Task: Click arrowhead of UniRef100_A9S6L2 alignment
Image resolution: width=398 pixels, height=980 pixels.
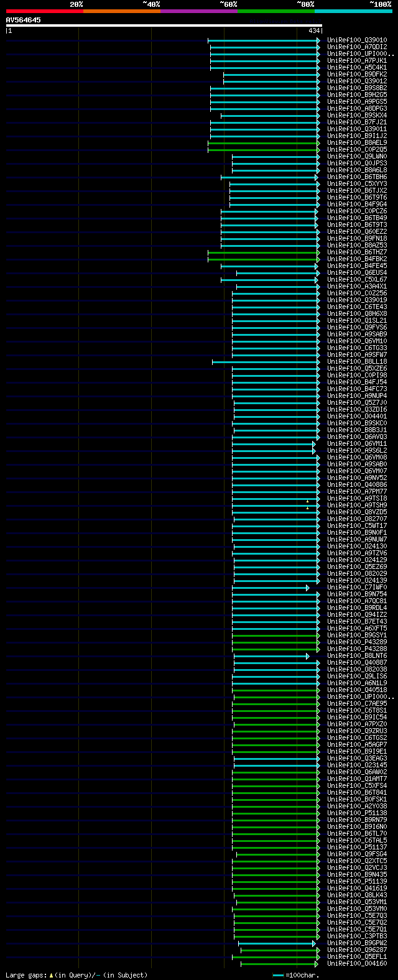Action: tap(314, 451)
